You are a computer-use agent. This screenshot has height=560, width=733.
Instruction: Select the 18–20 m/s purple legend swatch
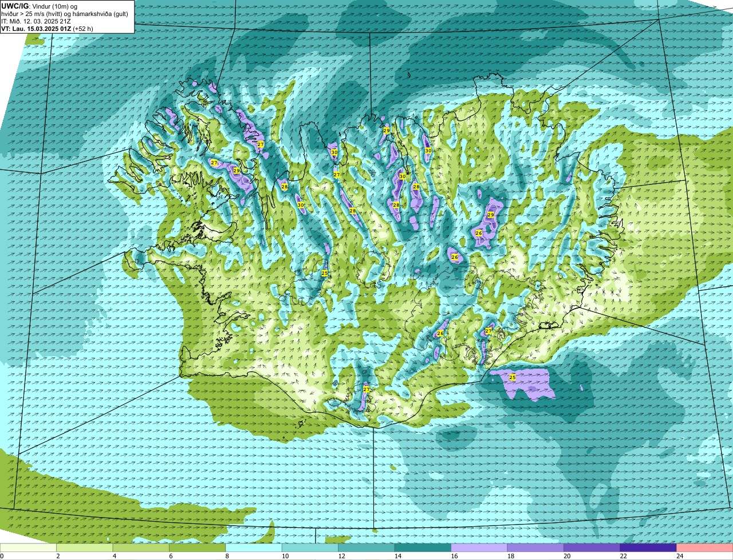[x=535, y=547]
